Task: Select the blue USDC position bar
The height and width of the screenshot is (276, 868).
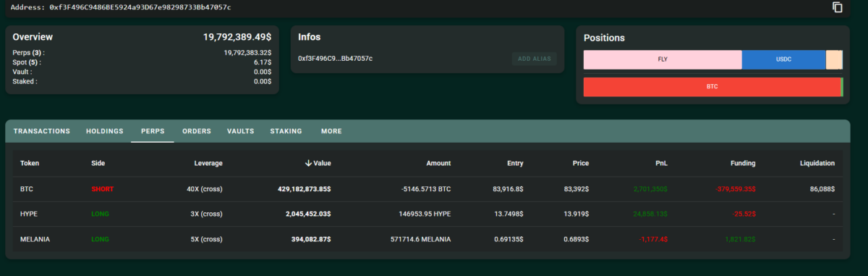Action: click(x=784, y=59)
